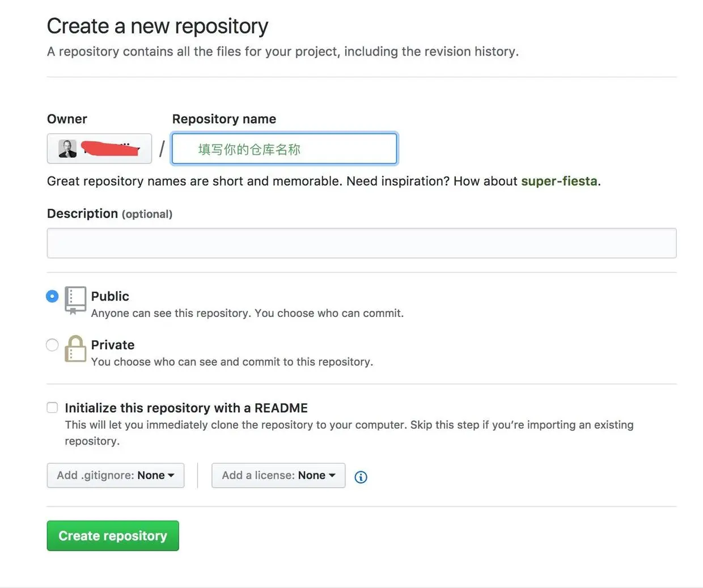Click the Create a new repository heading
This screenshot has width=703, height=588.
pos(158,26)
